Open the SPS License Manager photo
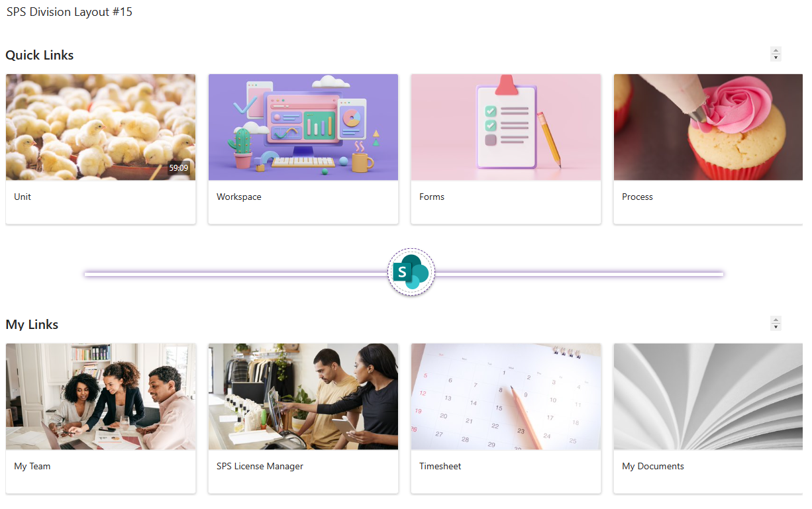The width and height of the screenshot is (812, 509). (303, 396)
